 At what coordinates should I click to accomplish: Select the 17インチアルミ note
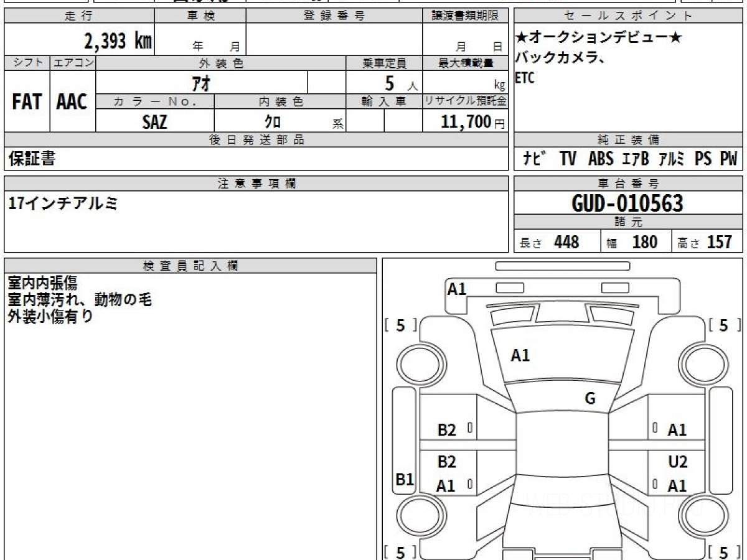point(63,203)
